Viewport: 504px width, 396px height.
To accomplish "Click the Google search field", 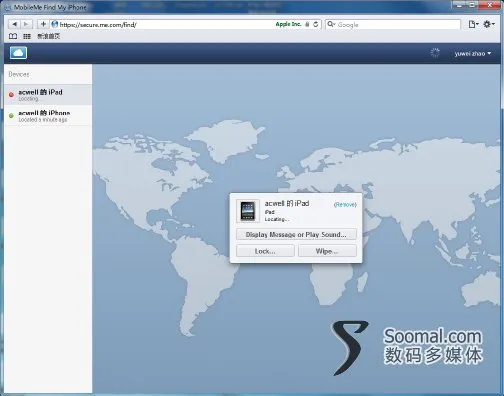I will pyautogui.click(x=393, y=24).
